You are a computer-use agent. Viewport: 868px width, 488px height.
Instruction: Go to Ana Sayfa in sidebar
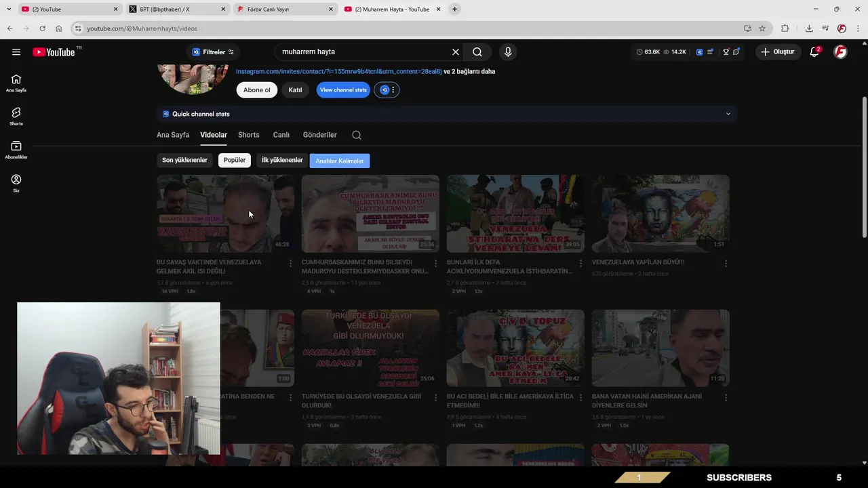(16, 83)
